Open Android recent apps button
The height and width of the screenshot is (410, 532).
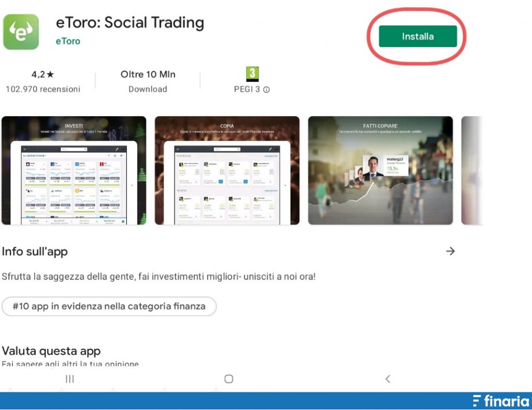coord(70,379)
